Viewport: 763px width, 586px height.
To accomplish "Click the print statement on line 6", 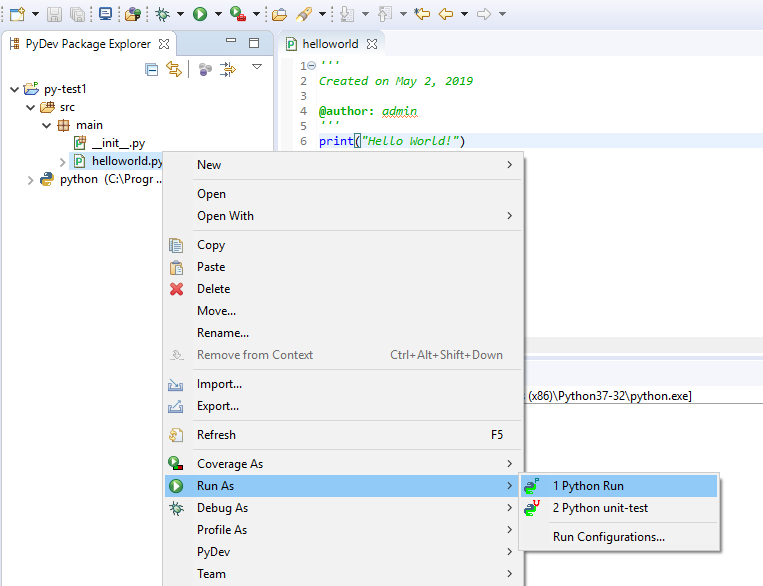I will (x=392, y=141).
